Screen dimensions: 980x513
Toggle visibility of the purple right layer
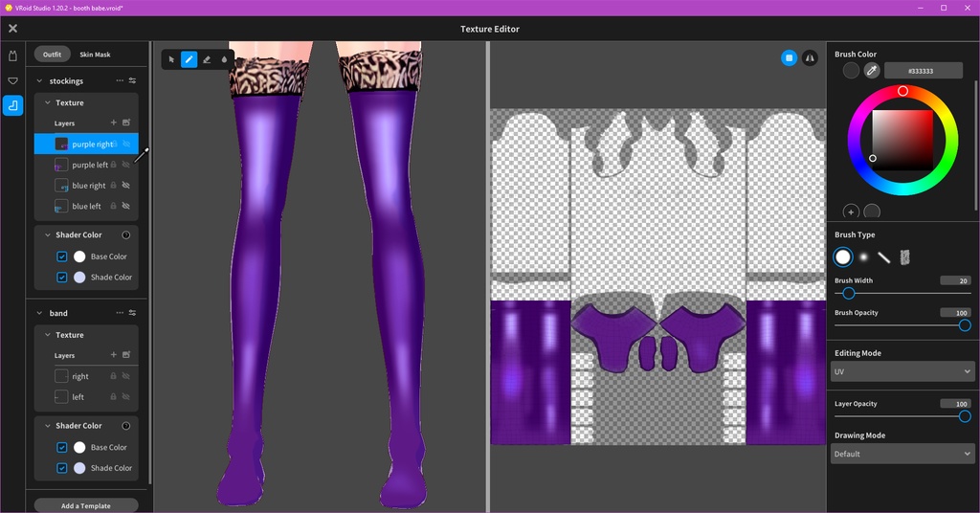pyautogui.click(x=126, y=144)
